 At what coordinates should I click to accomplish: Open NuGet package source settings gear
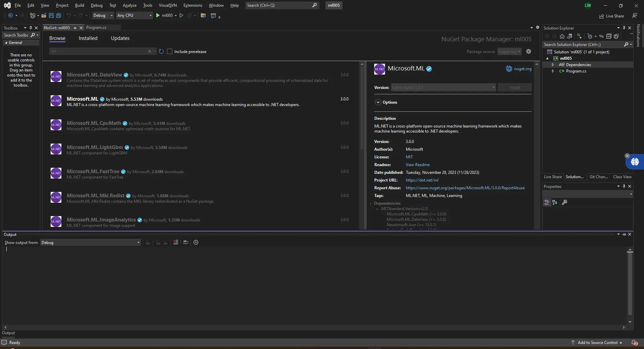[x=529, y=51]
